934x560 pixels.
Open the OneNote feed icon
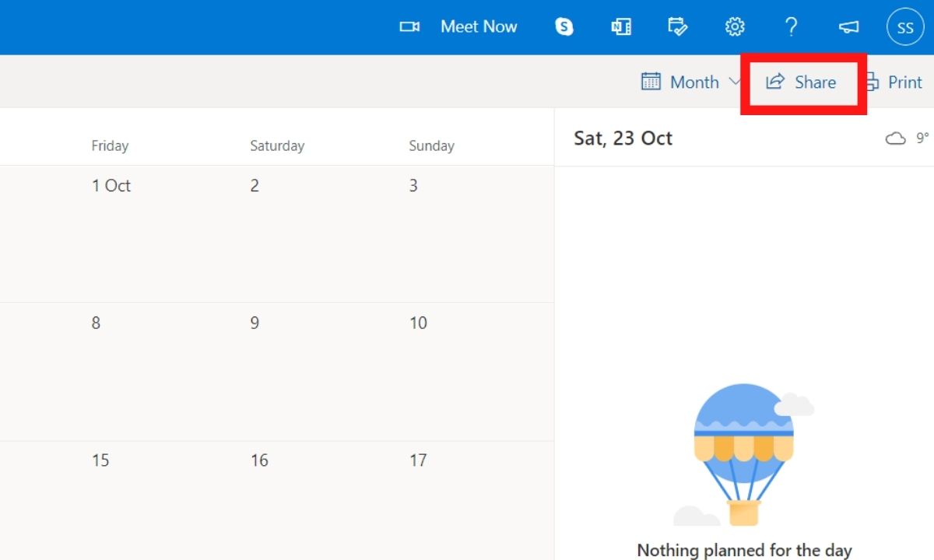[x=621, y=27]
